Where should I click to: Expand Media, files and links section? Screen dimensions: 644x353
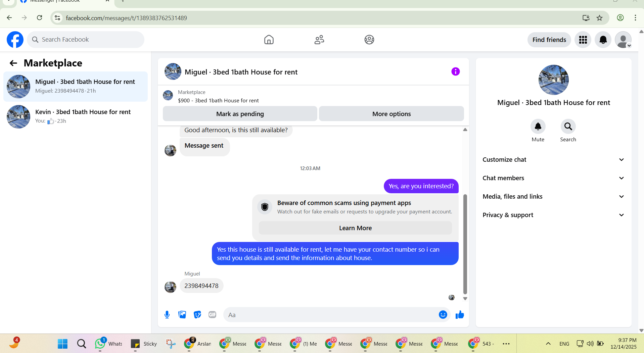[x=553, y=197]
